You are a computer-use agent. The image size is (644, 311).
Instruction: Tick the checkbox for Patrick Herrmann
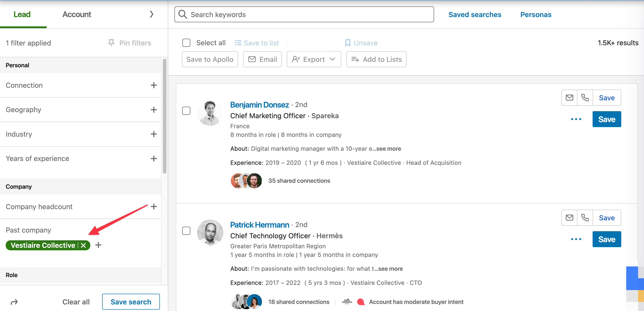[x=186, y=231]
